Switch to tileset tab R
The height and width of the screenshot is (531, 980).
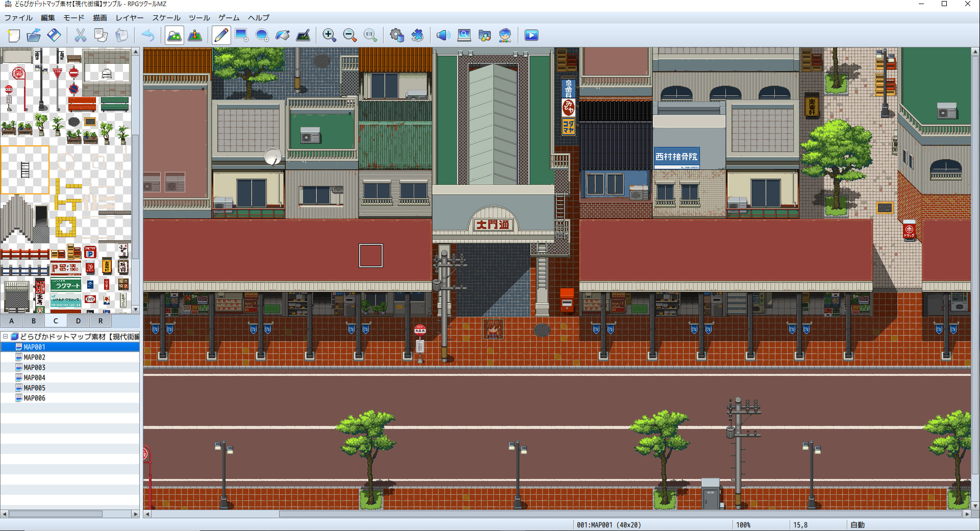click(101, 321)
